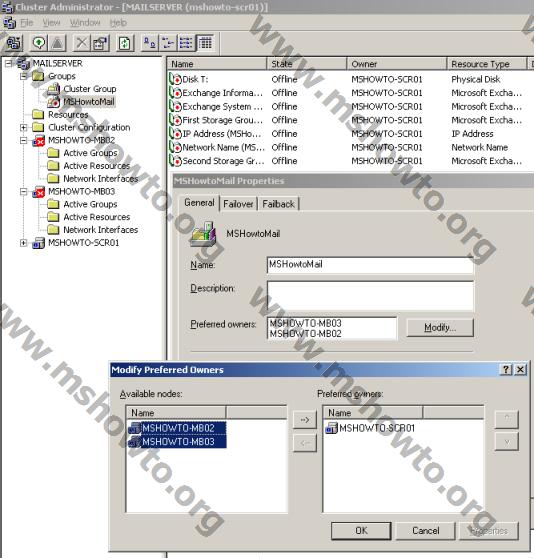Click the Disk T: resource icon
Screen dimensions: 534x558
click(175, 79)
